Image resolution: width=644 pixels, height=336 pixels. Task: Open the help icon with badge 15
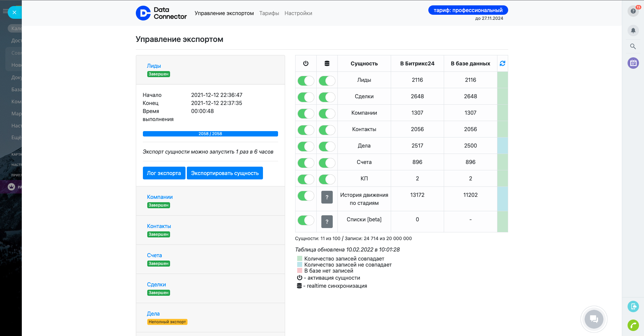633,11
